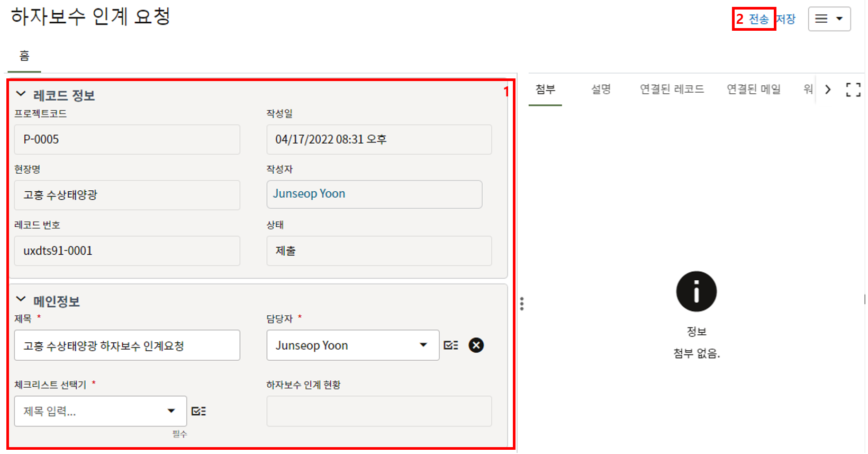The height and width of the screenshot is (454, 868).
Task: Click the 저장 button
Action: (x=786, y=19)
